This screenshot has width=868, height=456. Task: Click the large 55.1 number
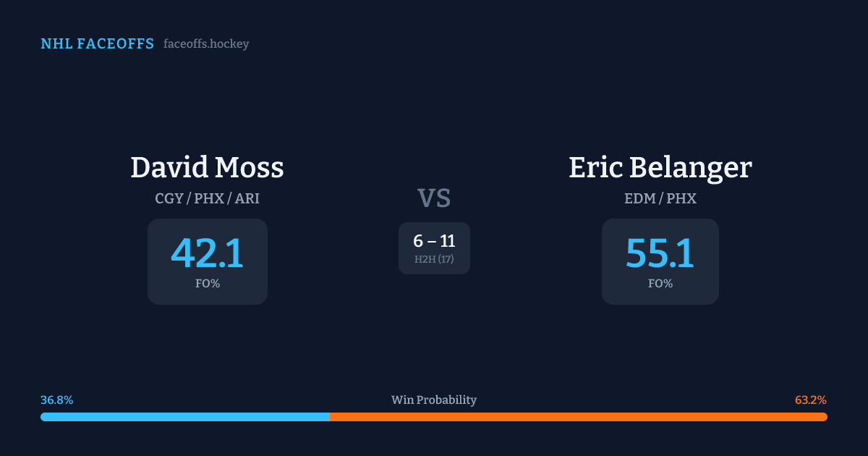point(660,254)
